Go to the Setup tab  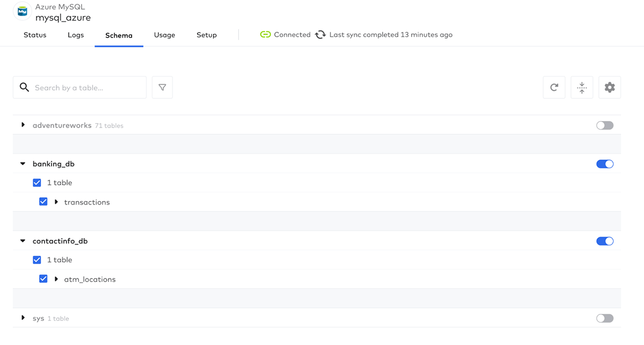(207, 35)
